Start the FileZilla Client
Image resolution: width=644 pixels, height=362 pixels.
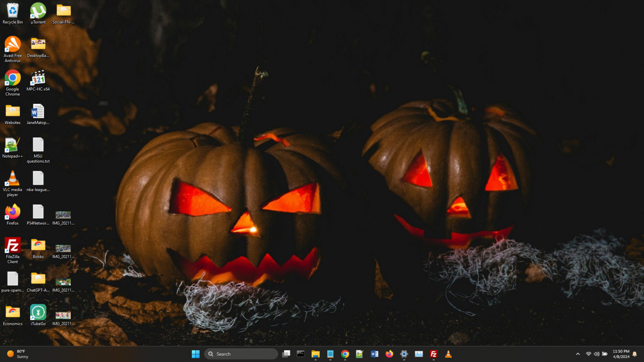click(x=12, y=246)
